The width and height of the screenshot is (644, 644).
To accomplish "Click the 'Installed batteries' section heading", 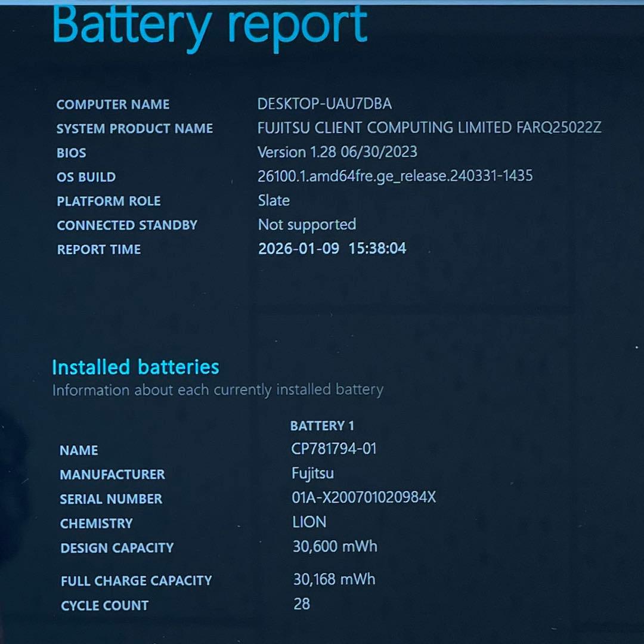I will click(x=135, y=367).
